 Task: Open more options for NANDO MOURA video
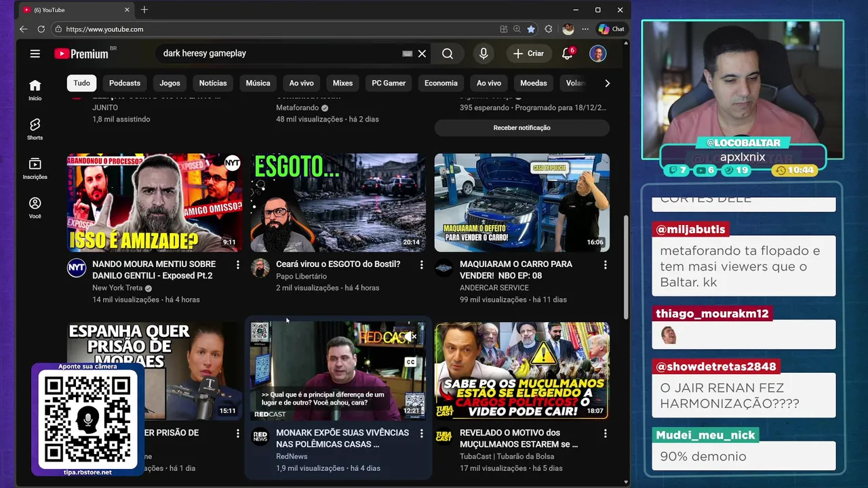tap(237, 265)
